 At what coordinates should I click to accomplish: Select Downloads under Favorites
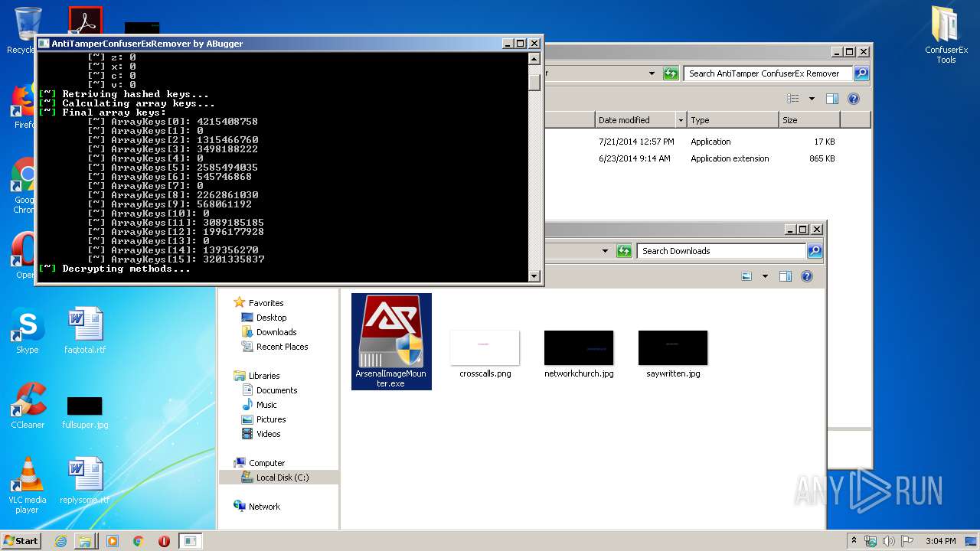pos(276,332)
